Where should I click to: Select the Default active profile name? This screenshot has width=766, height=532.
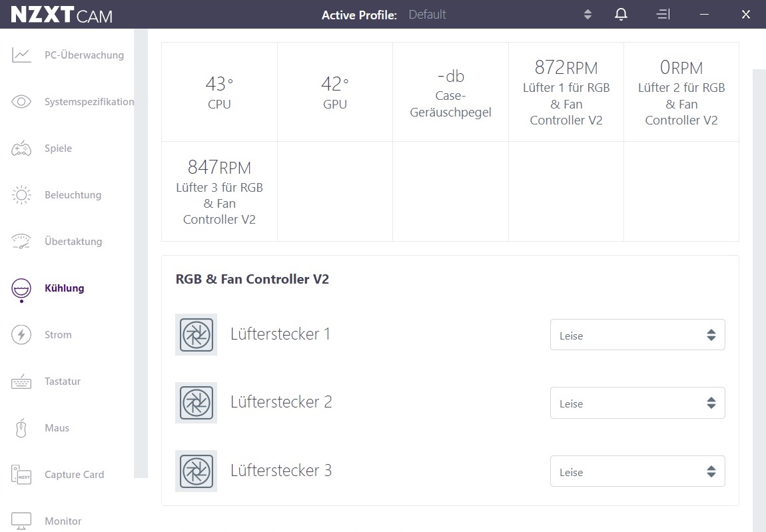[427, 15]
